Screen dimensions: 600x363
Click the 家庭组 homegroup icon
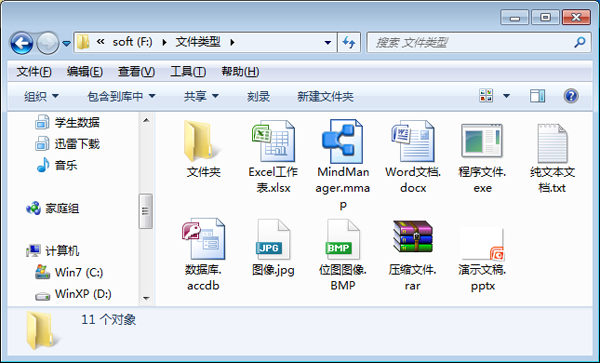point(33,208)
